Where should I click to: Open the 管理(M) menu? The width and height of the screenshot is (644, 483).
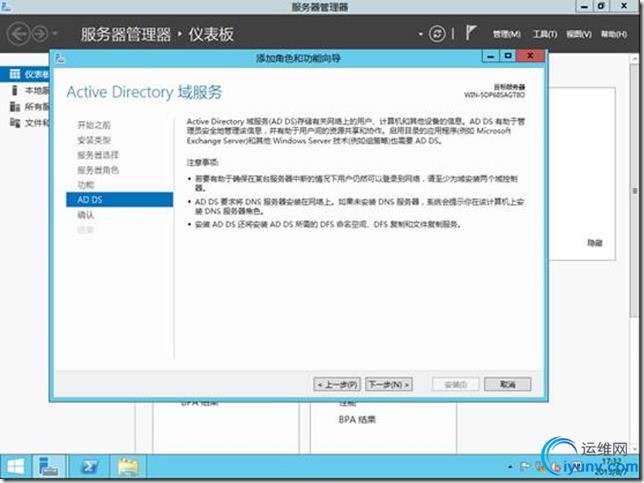[507, 34]
